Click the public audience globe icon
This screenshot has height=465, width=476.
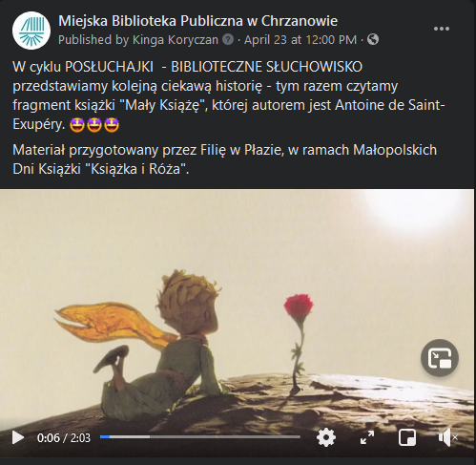373,40
